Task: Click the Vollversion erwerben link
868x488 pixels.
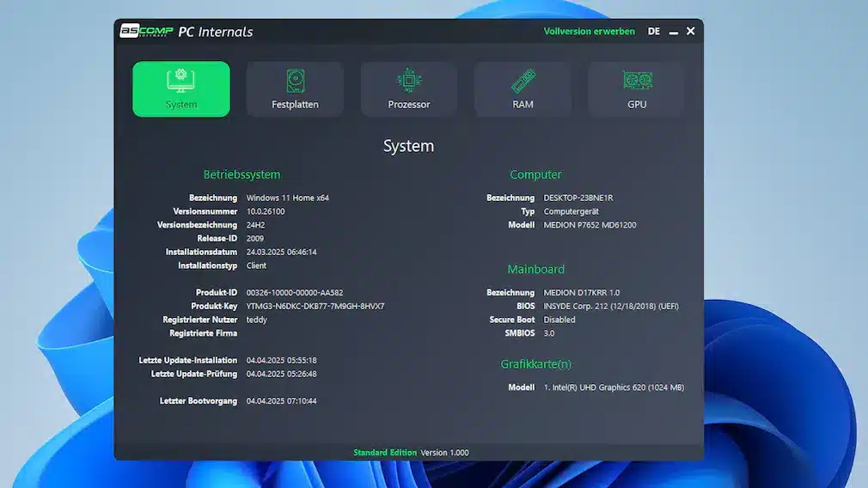Action: tap(589, 32)
